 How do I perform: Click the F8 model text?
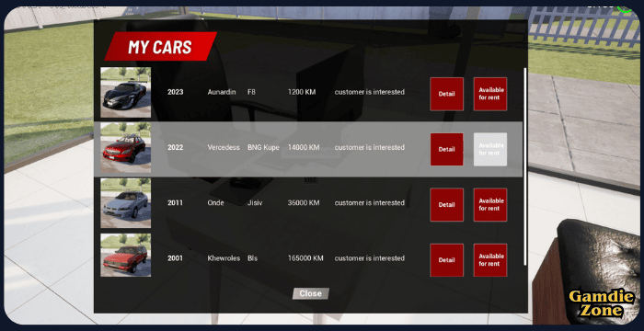click(x=251, y=92)
